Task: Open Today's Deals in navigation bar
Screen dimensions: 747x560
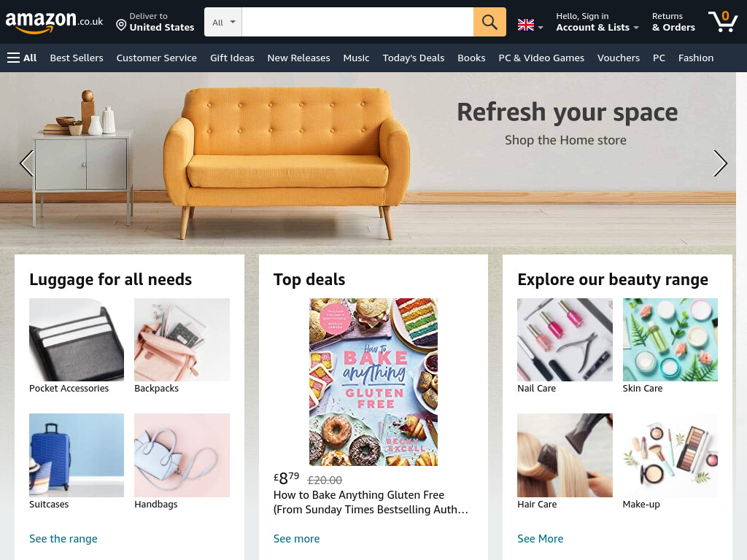Action: (x=413, y=58)
